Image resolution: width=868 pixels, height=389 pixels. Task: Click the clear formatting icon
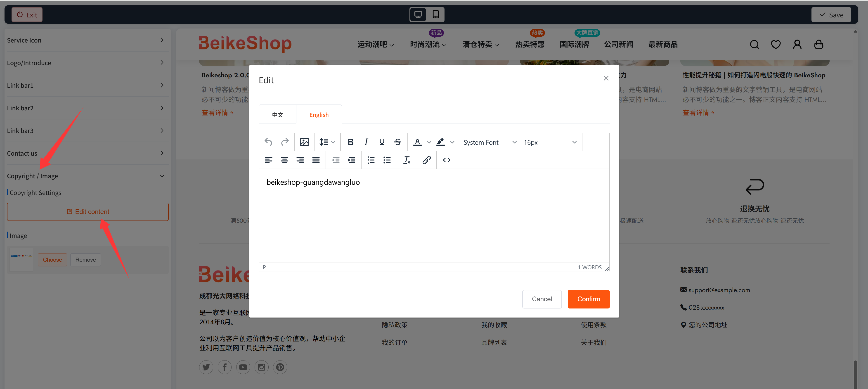point(407,160)
